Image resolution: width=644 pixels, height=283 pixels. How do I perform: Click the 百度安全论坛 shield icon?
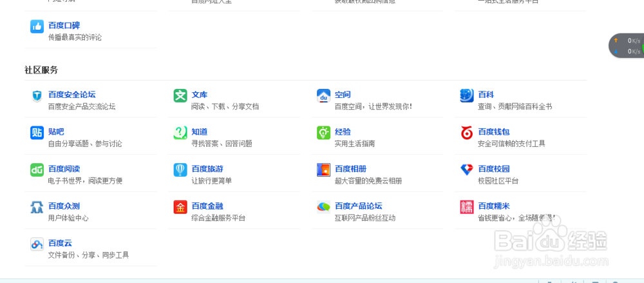click(x=37, y=96)
